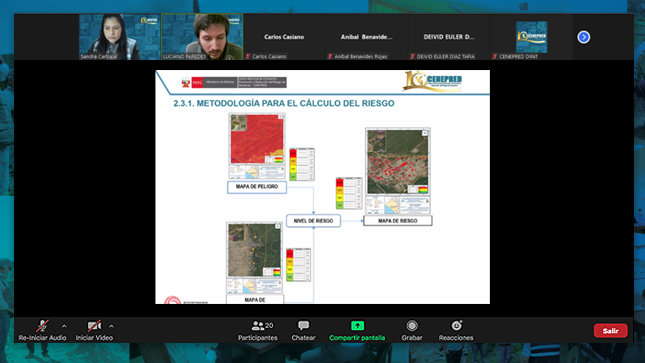Screen dimensions: 645x363
Task: Select Luciano Paredes' video thumbnail
Action: click(x=202, y=37)
